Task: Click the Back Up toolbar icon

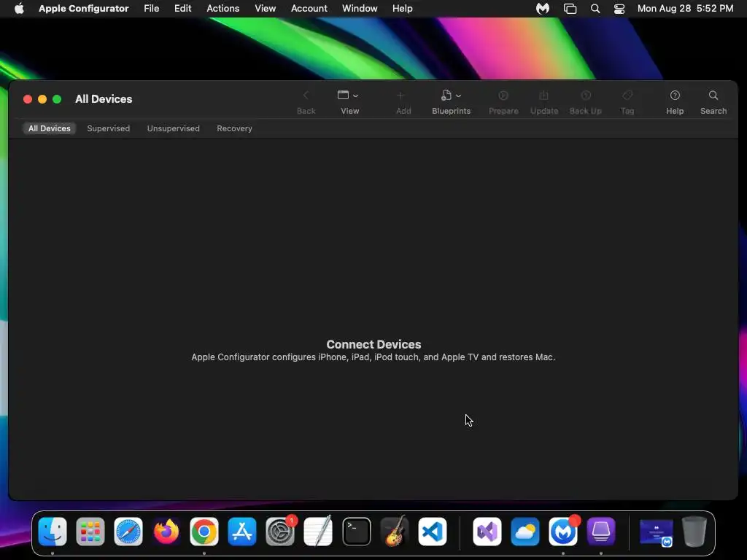Action: (x=586, y=96)
